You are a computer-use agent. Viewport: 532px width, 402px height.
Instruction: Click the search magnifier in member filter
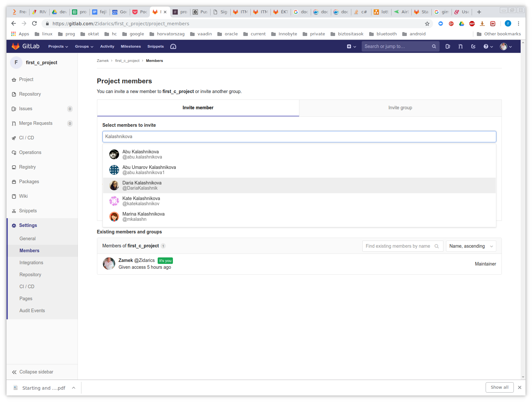pos(437,246)
